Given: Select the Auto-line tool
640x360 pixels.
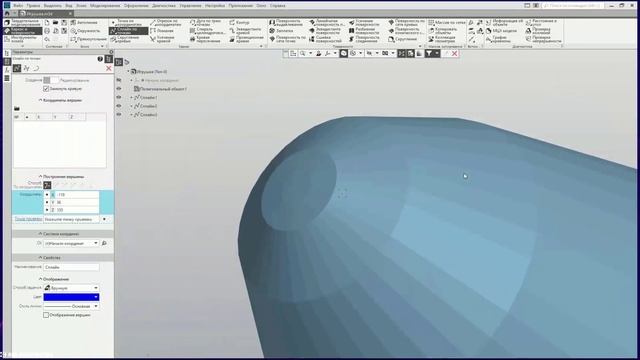Looking at the screenshot, I should [84, 22].
